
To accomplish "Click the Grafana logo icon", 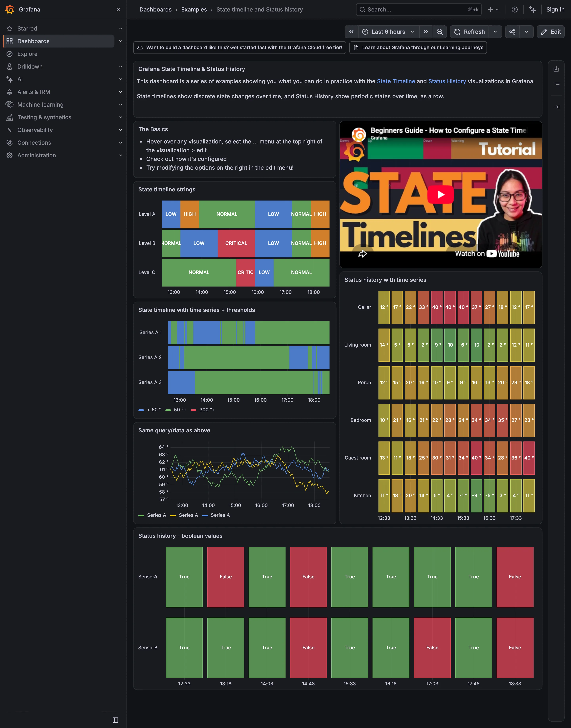I will coord(10,9).
